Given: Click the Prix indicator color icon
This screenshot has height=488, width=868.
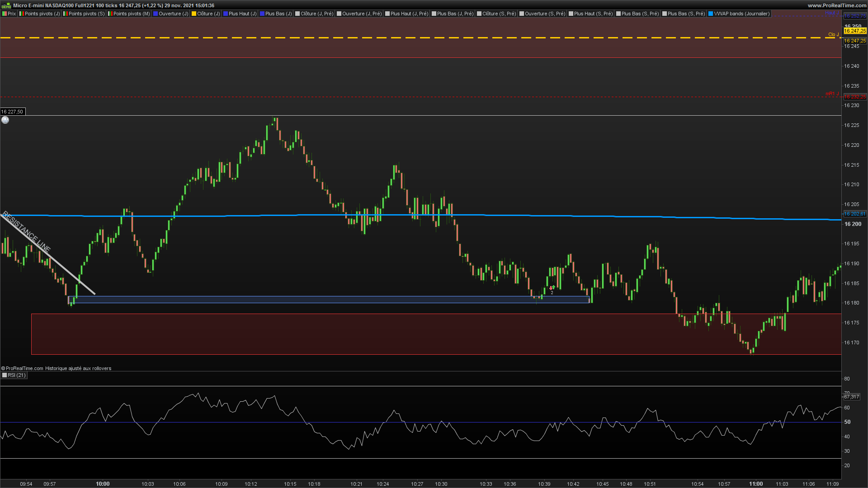Looking at the screenshot, I should pos(5,14).
